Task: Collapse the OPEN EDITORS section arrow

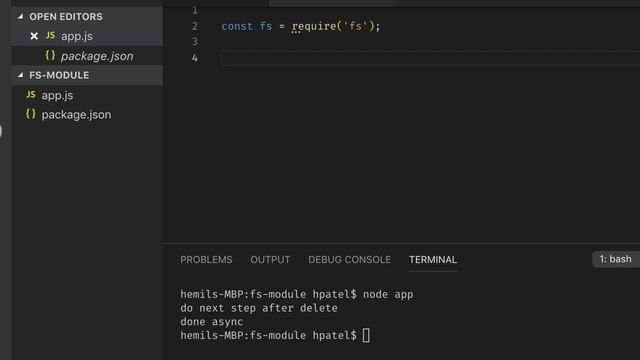Action: tap(20, 17)
